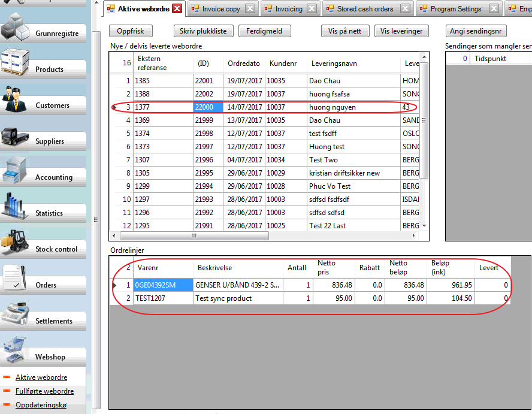Open the Aktive webordre sidebar link

point(41,377)
